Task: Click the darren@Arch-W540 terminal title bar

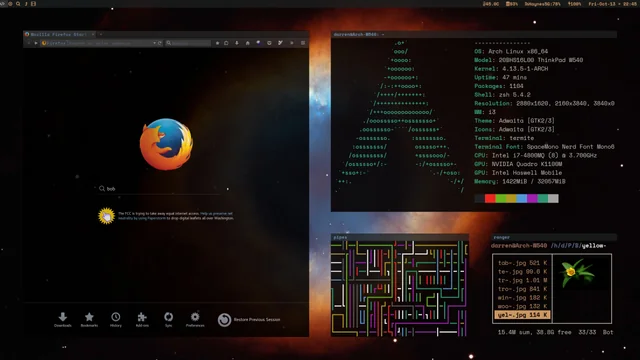Action: [x=473, y=34]
